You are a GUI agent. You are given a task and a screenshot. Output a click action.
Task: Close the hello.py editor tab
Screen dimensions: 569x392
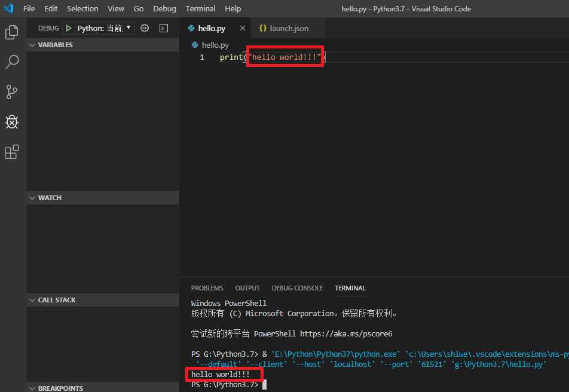(x=243, y=28)
